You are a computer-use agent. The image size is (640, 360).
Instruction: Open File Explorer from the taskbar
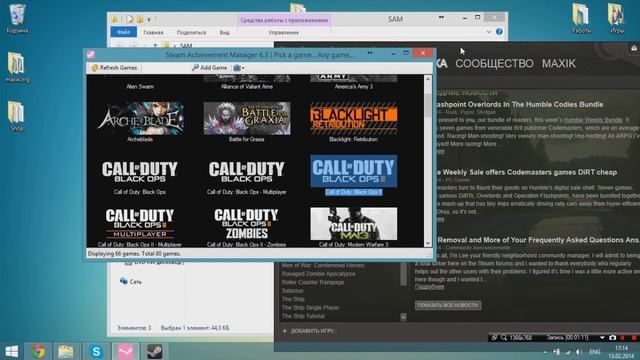[x=65, y=351]
